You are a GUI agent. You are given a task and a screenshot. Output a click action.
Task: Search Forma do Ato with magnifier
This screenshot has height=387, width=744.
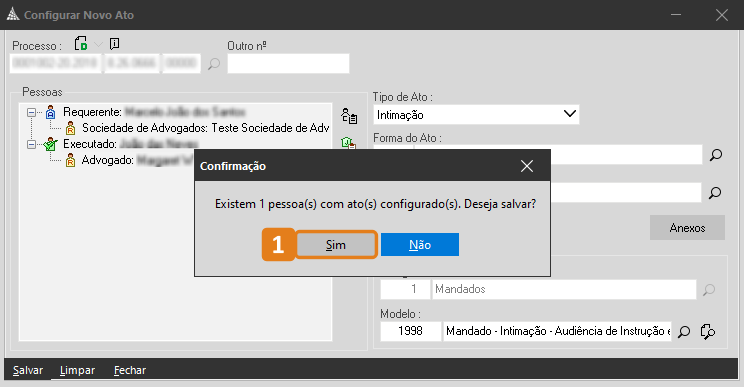[x=716, y=155]
